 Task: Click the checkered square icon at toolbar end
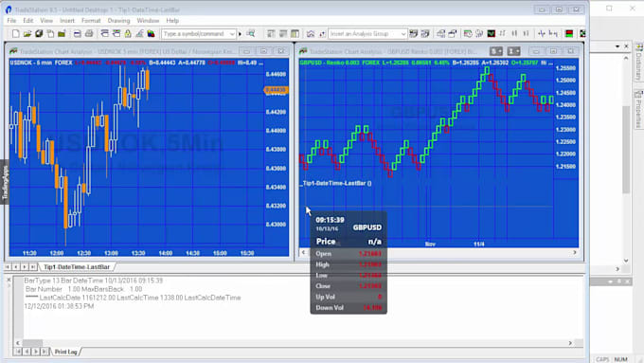pyautogui.click(x=582, y=34)
